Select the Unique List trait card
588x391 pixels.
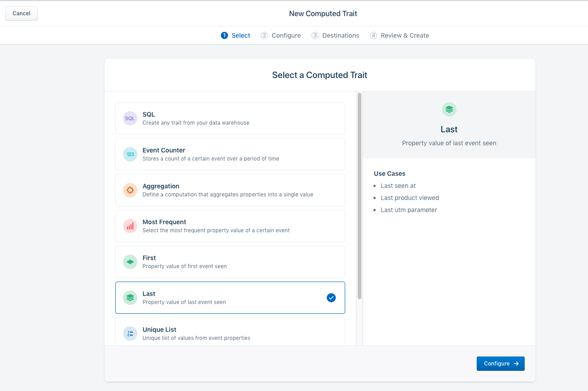point(230,332)
